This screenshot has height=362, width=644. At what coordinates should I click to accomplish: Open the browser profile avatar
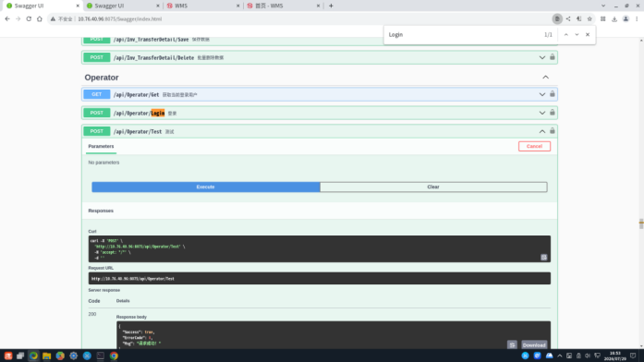pos(626,18)
